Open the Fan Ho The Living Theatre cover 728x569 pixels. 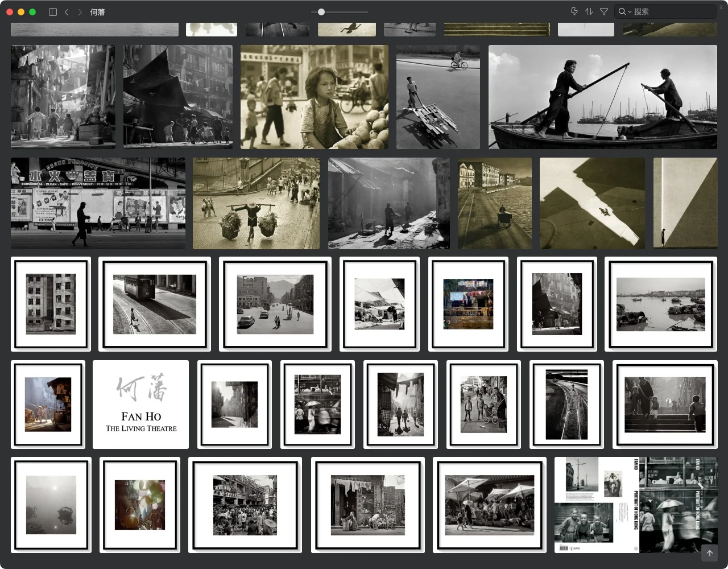(x=141, y=405)
